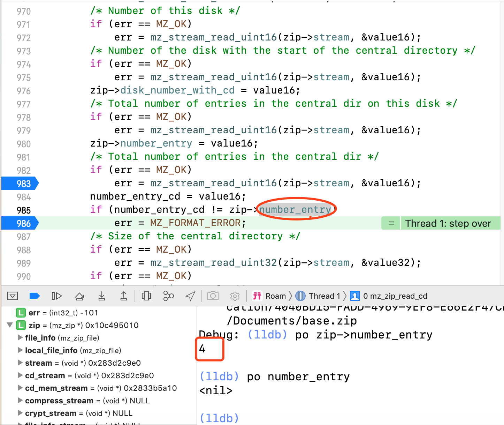The height and width of the screenshot is (425, 504).
Task: Click the memory graph debugger icon
Action: [168, 296]
